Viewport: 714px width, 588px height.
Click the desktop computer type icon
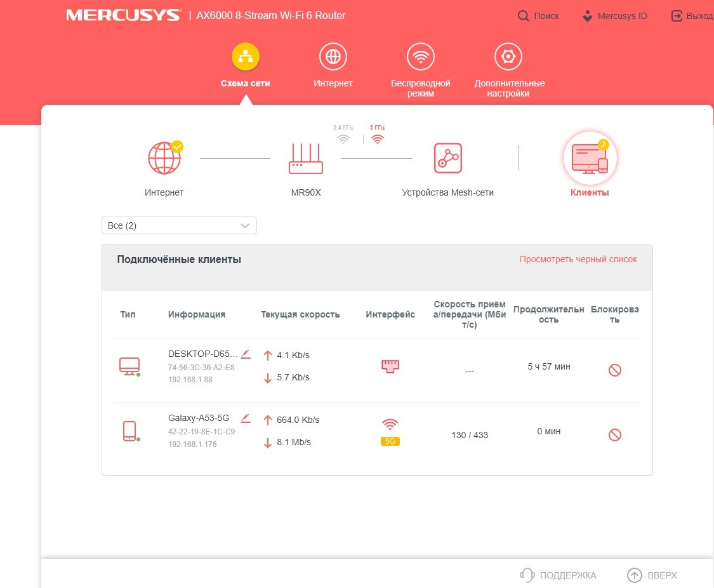(x=129, y=366)
